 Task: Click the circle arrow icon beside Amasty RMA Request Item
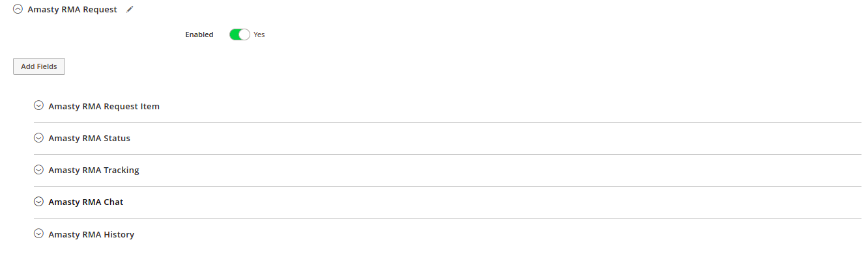38,106
